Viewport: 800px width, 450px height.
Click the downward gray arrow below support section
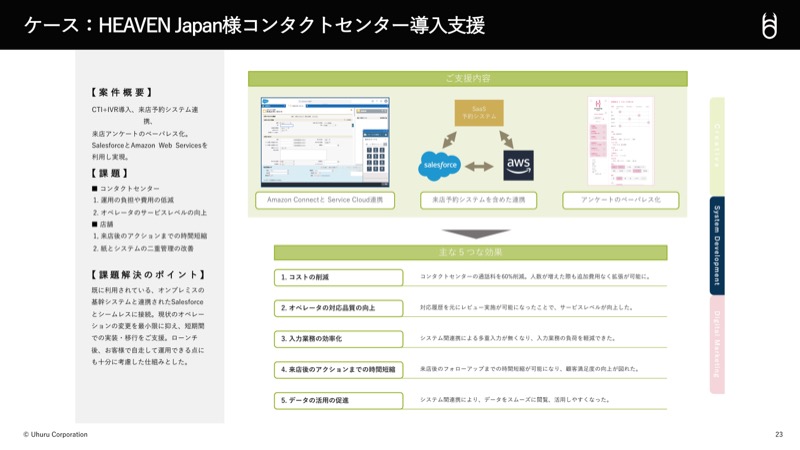[x=476, y=234]
